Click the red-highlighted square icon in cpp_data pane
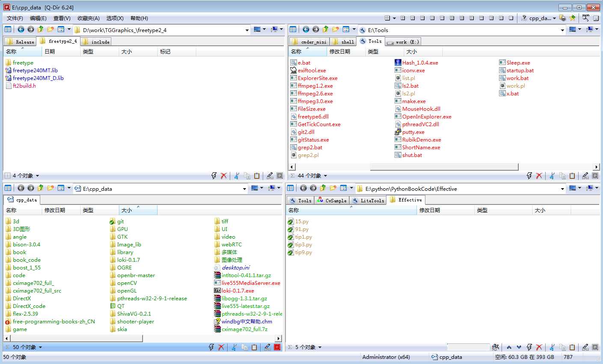The image size is (603, 364). [x=277, y=347]
